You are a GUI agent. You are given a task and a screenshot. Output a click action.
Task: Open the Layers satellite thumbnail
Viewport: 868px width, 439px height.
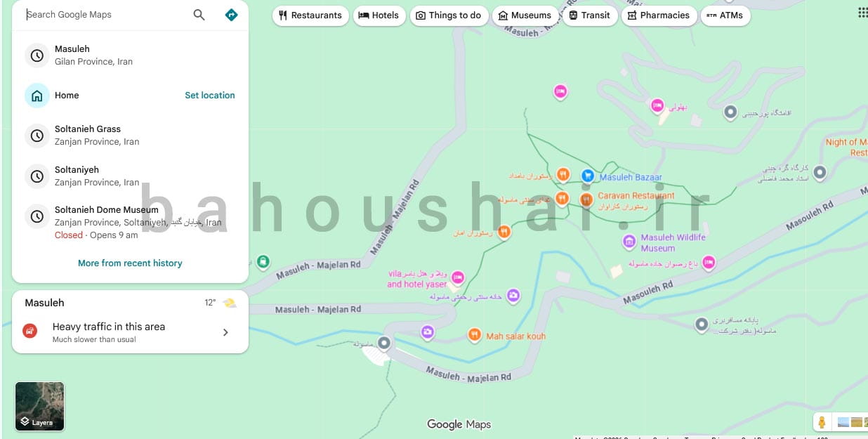tap(40, 406)
